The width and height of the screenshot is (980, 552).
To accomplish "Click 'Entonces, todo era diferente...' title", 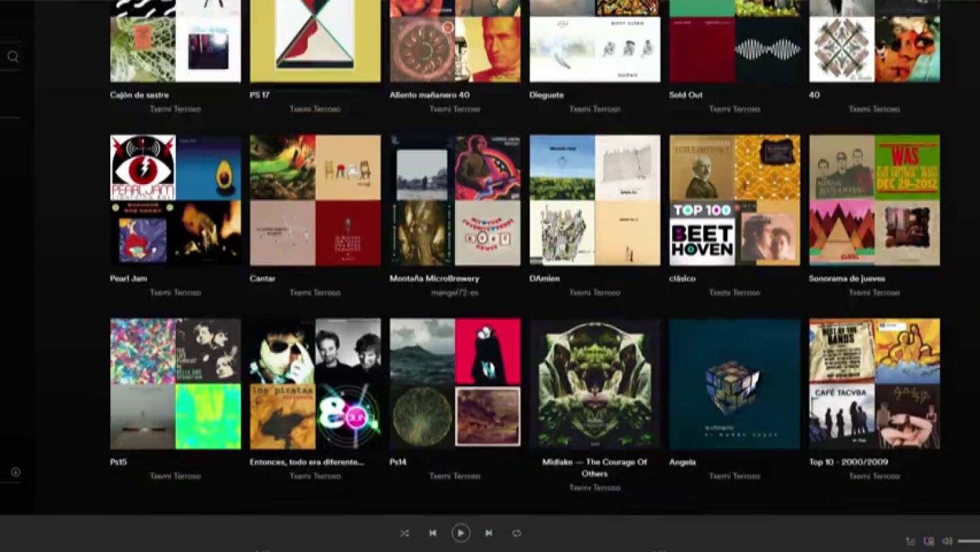I will [x=306, y=462].
